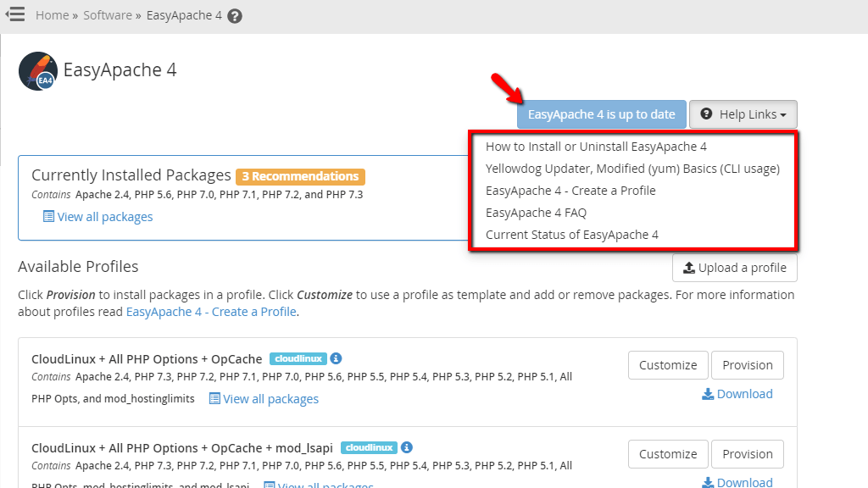Open EasyApache 4 FAQ from Help Links
868x488 pixels.
536,213
